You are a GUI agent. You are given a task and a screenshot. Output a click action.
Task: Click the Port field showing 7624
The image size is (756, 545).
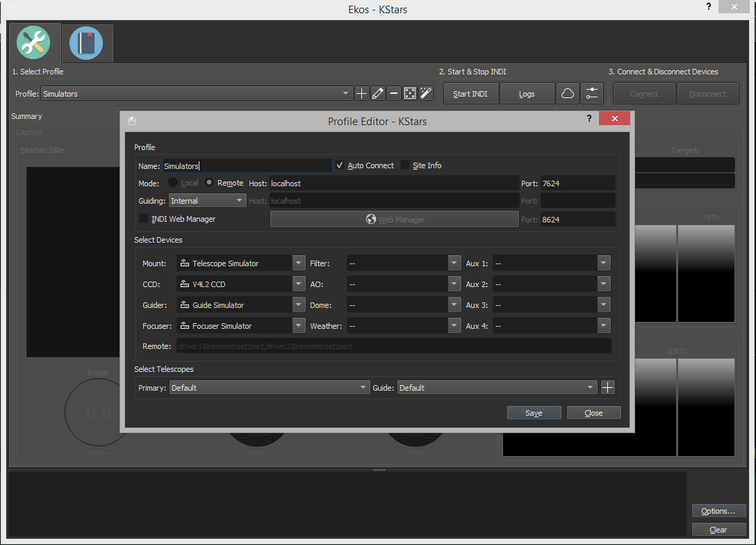click(x=577, y=184)
